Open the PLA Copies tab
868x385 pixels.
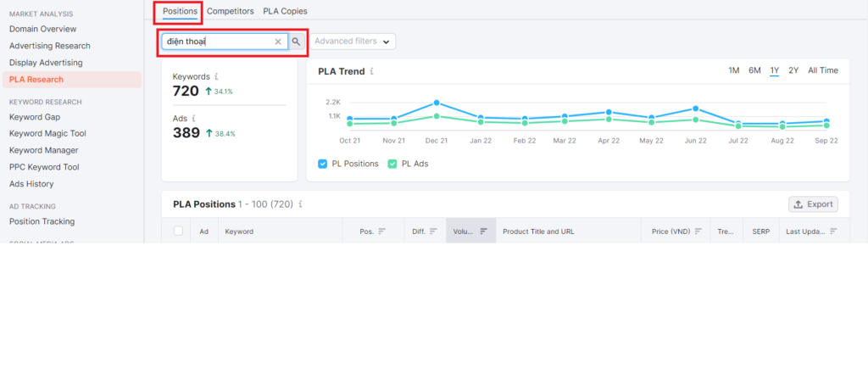tap(285, 11)
